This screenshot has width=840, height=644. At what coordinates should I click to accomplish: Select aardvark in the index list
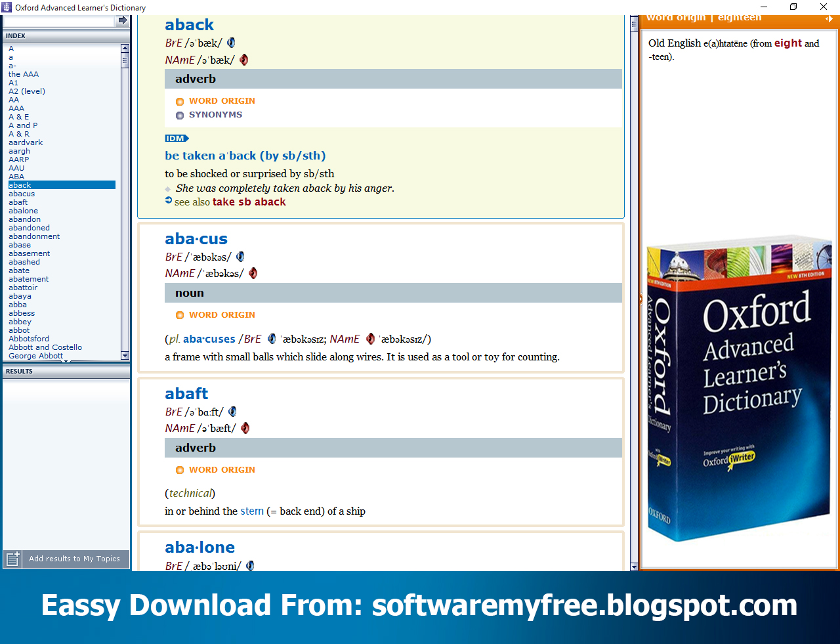point(26,142)
